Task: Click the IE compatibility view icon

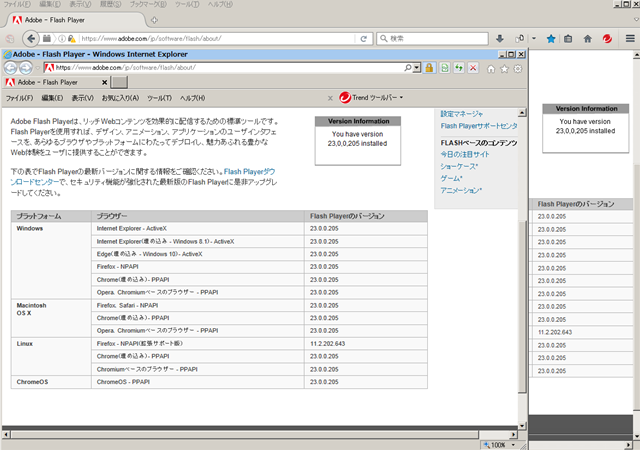Action: click(x=444, y=68)
